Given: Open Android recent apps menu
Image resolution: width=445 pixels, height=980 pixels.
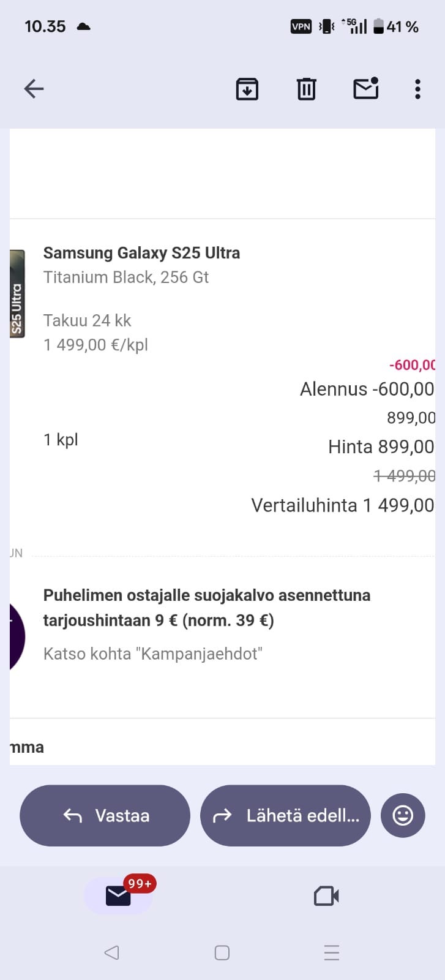Looking at the screenshot, I should pos(331,952).
